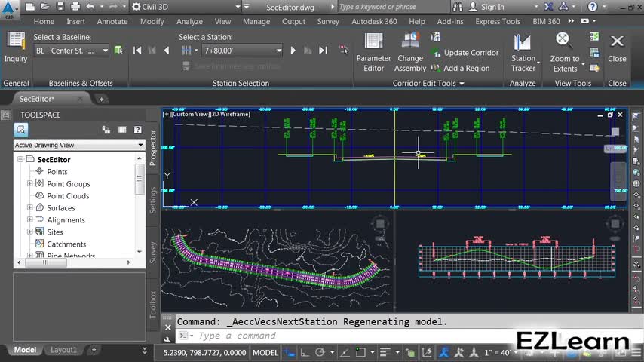Screen dimensions: 644x362
Task: Toggle ortho mode in the status bar
Action: pos(304,351)
